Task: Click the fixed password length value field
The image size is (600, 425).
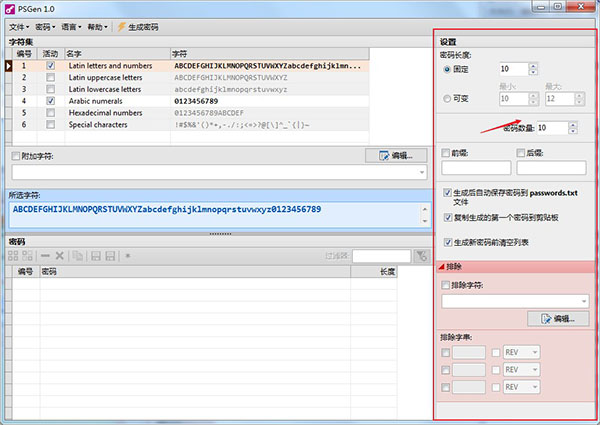Action: click(514, 69)
